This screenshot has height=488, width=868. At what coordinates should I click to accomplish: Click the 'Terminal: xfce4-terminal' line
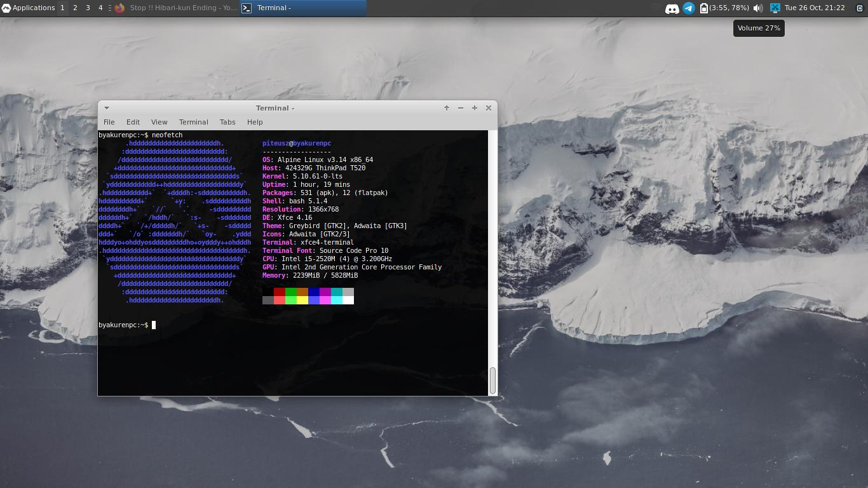(x=308, y=243)
